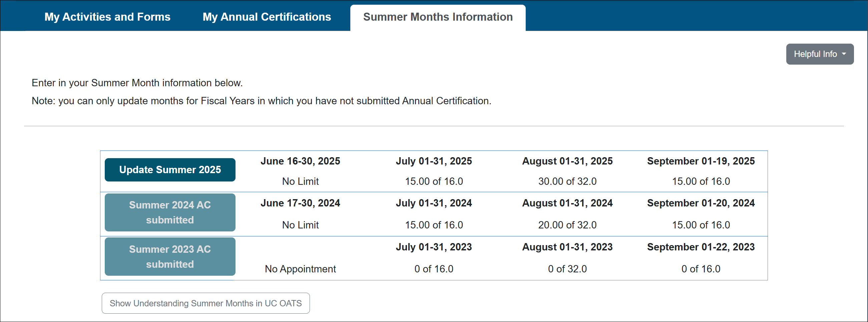This screenshot has height=322, width=868.
Task: Click Summer 2023 AC submitted label
Action: click(170, 256)
